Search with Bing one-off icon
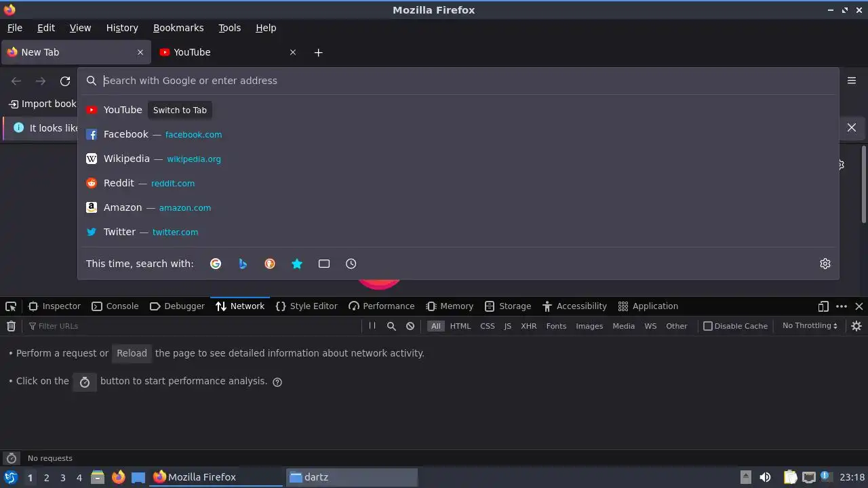 pos(243,264)
